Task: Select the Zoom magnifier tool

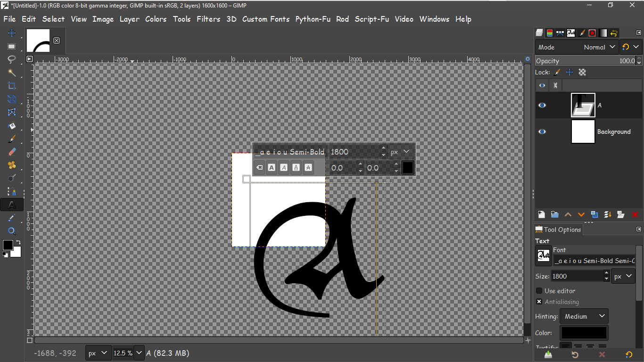Action: (12, 231)
